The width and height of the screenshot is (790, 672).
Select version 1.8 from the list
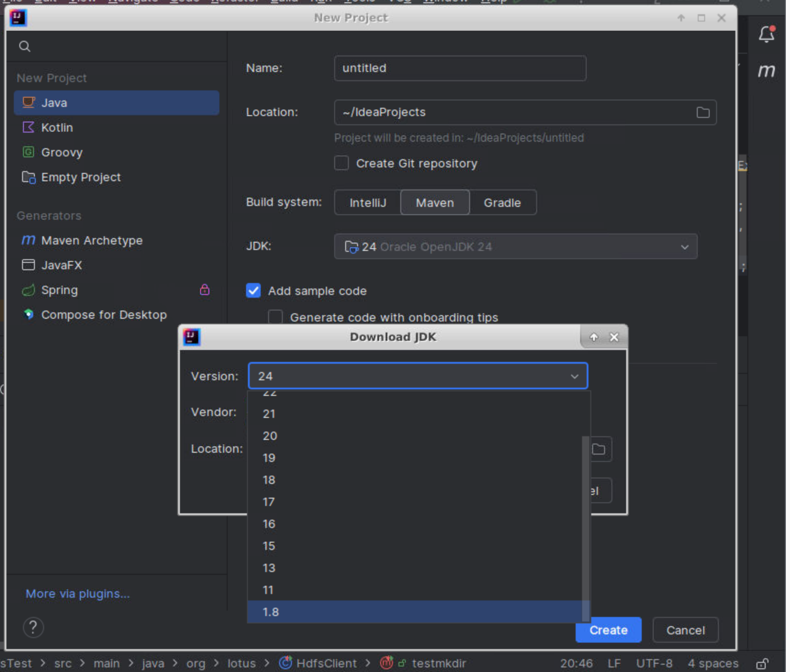(x=415, y=612)
